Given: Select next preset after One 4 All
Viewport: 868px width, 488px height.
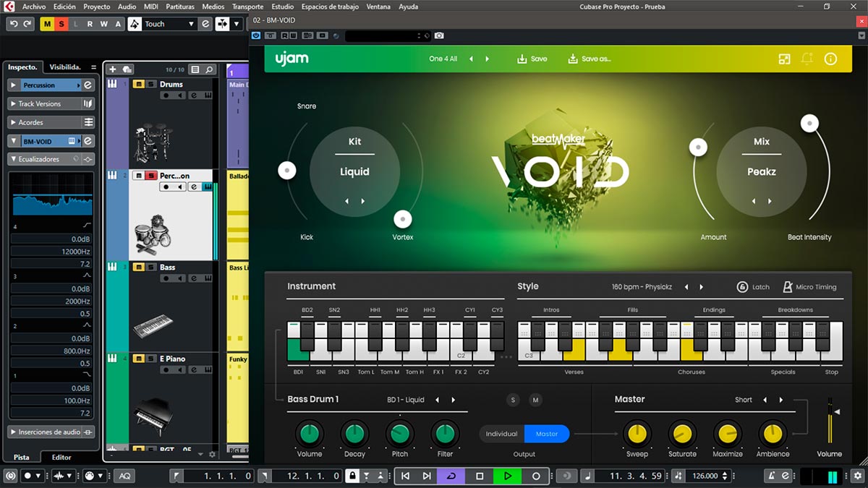Looking at the screenshot, I should coord(487,59).
